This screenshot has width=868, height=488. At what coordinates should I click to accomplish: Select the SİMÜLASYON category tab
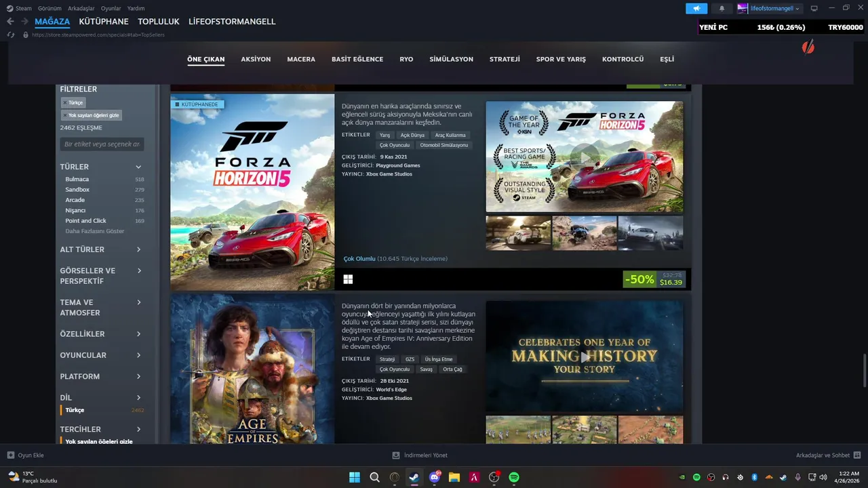point(451,59)
